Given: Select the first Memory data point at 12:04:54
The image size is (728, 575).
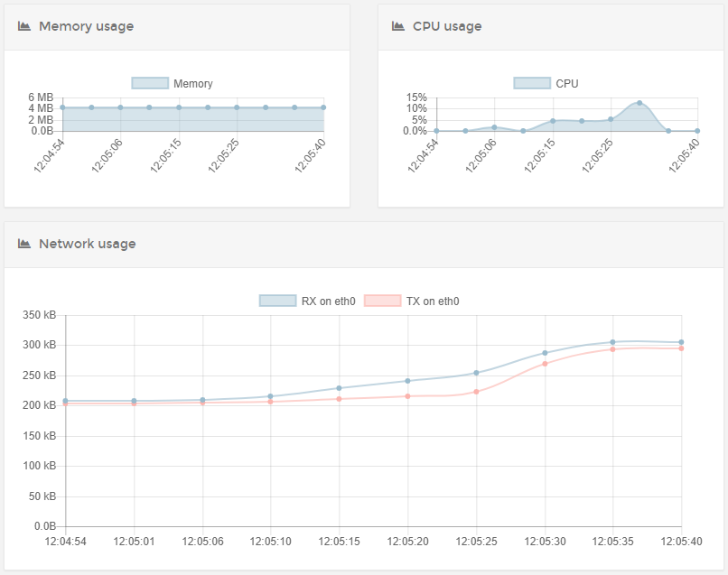Looking at the screenshot, I should (x=62, y=107).
